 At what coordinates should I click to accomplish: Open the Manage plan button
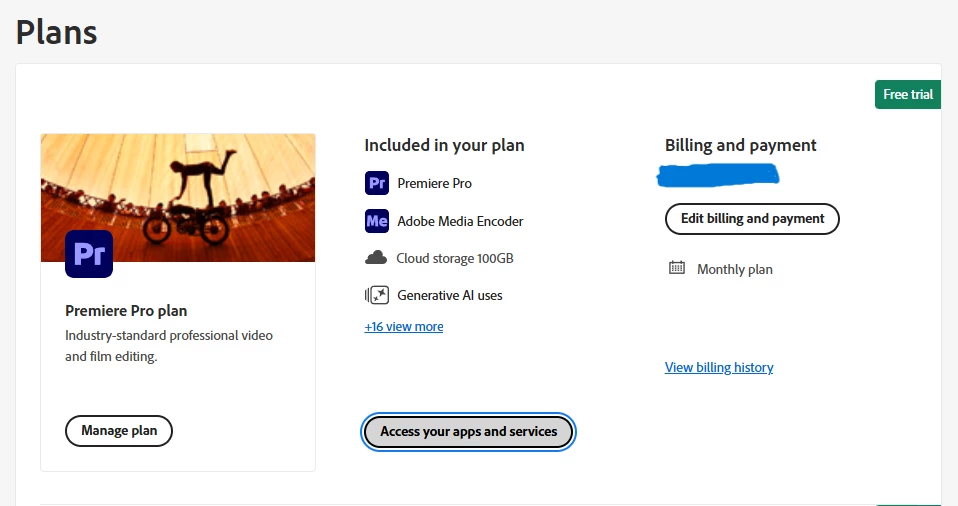point(119,431)
